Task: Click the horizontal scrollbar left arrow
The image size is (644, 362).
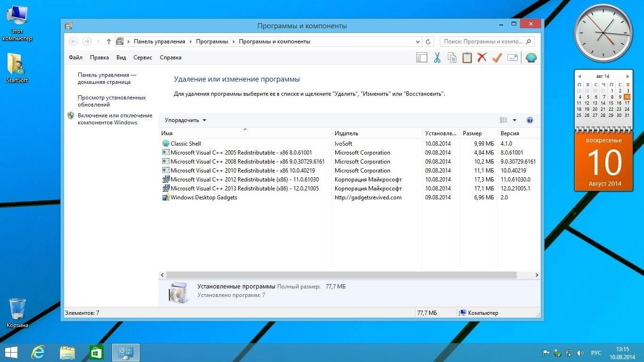Action: click(x=163, y=275)
